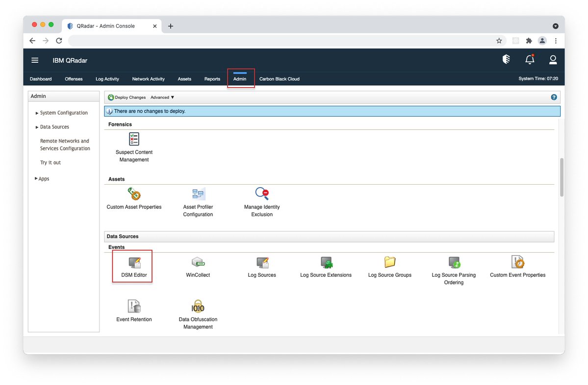Click the grey extension icon next to the bookmark star
The image size is (588, 385).
click(515, 41)
